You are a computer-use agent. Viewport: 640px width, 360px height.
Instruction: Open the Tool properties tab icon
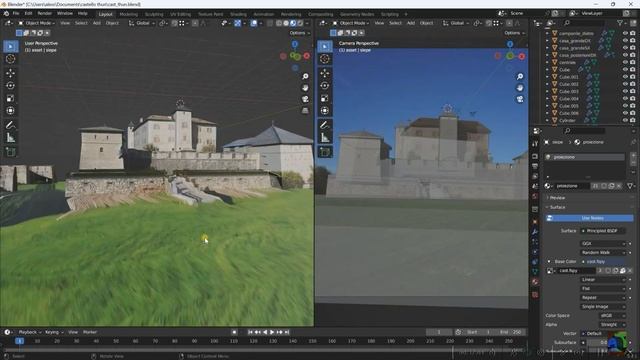[x=535, y=144]
